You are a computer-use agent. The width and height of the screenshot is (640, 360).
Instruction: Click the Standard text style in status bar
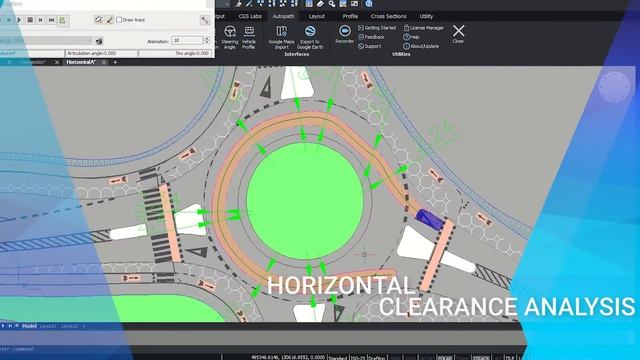click(x=338, y=358)
